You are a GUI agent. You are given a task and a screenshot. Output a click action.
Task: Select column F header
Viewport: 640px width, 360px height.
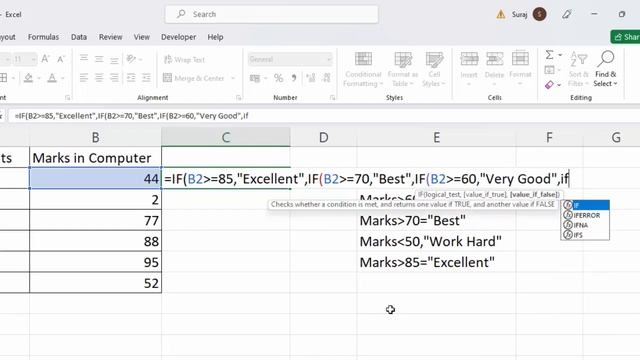(x=549, y=137)
